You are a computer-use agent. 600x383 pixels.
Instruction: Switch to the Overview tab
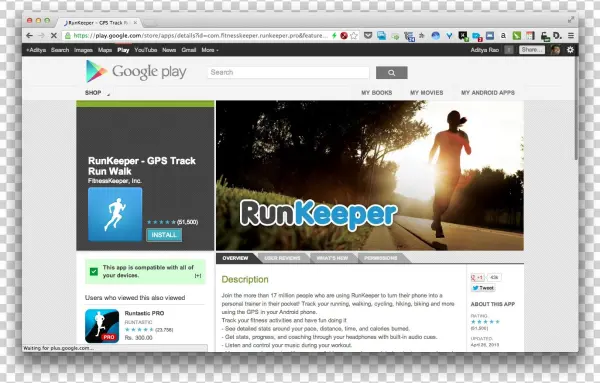235,258
